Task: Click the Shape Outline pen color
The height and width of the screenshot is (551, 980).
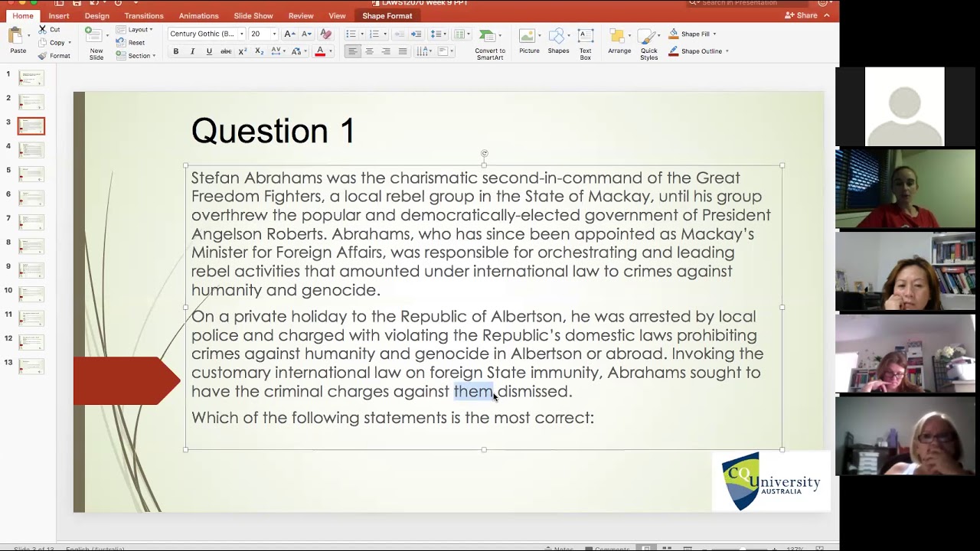Action: pos(674,51)
